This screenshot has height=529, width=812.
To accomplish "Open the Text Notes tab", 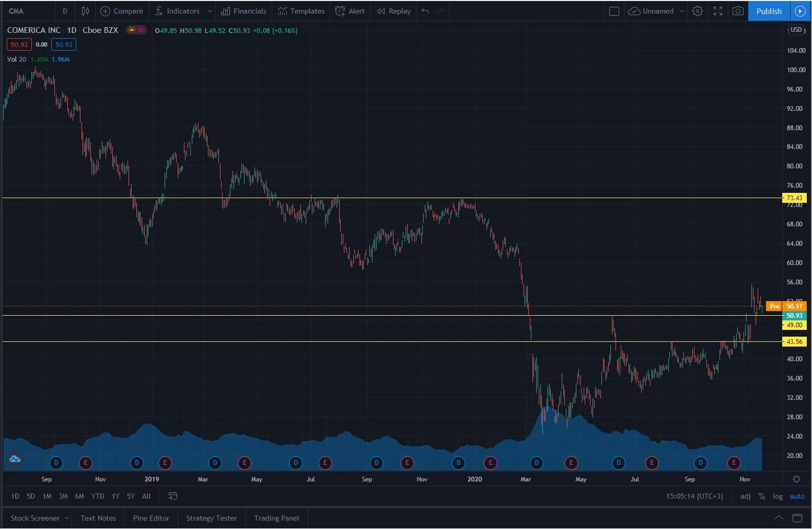I will click(98, 518).
